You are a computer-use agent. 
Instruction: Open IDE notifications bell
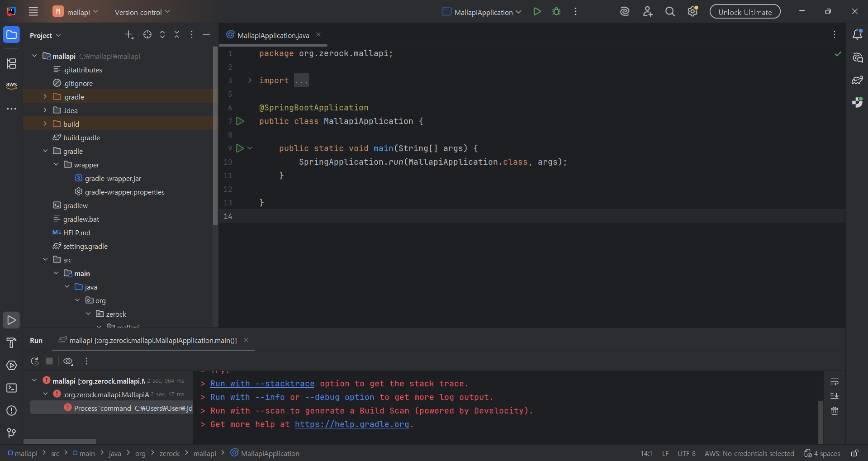(857, 35)
